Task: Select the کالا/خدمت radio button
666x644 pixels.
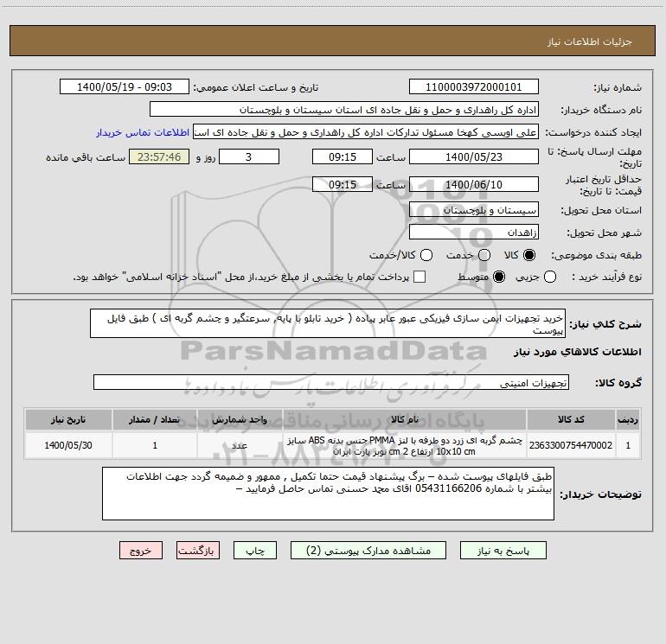Action: [x=426, y=255]
